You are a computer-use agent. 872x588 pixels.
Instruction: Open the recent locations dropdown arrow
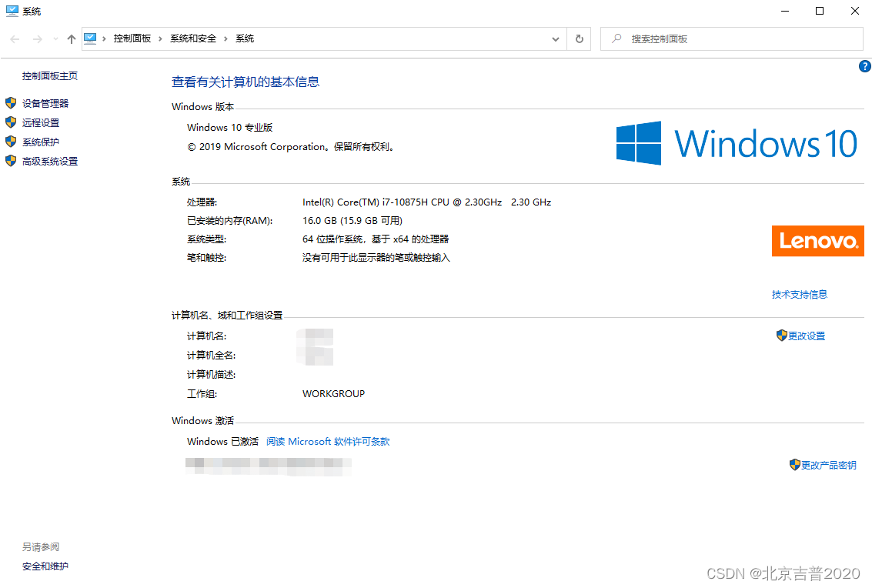(55, 39)
